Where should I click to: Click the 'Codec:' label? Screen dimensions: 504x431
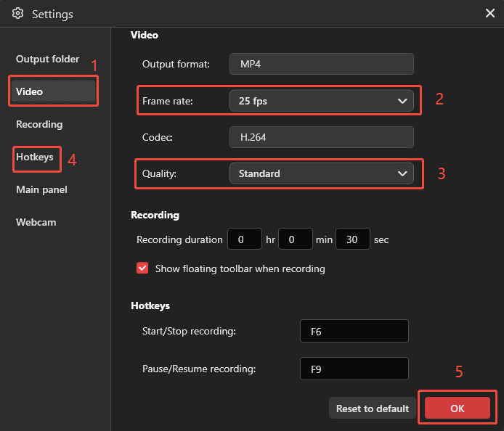pos(157,137)
